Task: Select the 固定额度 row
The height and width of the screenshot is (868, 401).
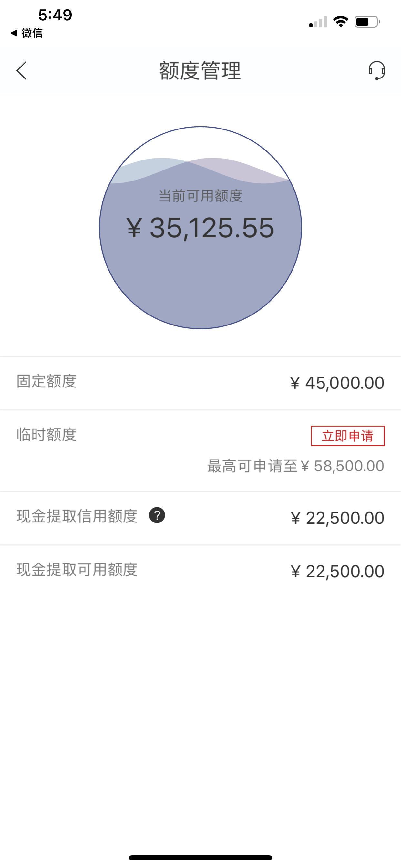Action: click(x=200, y=383)
